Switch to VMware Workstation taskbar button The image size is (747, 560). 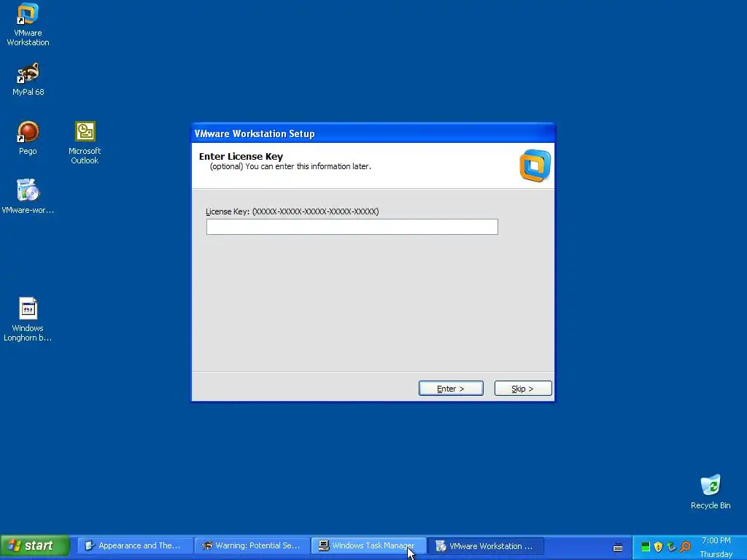(485, 545)
